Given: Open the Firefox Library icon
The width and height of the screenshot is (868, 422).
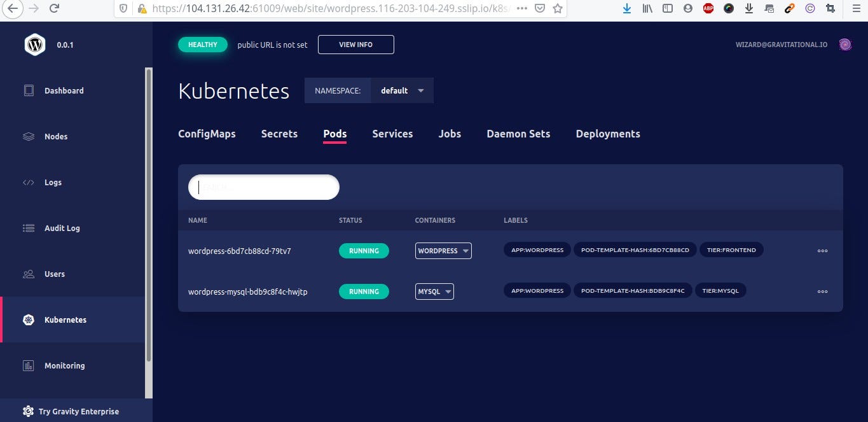Looking at the screenshot, I should [x=647, y=8].
